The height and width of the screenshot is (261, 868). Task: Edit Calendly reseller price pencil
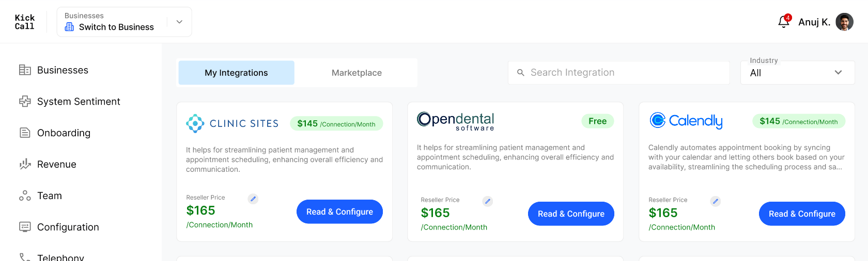tap(715, 201)
